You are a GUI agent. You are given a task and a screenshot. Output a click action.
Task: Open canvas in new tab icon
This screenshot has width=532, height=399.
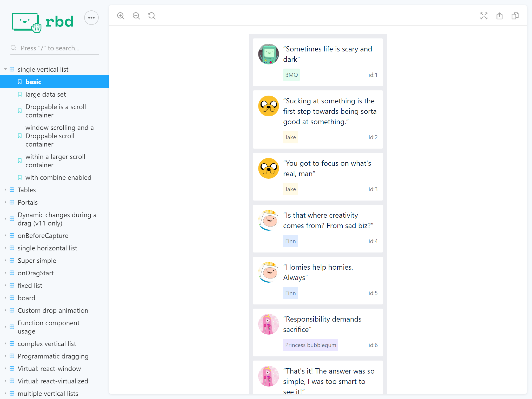point(500,16)
